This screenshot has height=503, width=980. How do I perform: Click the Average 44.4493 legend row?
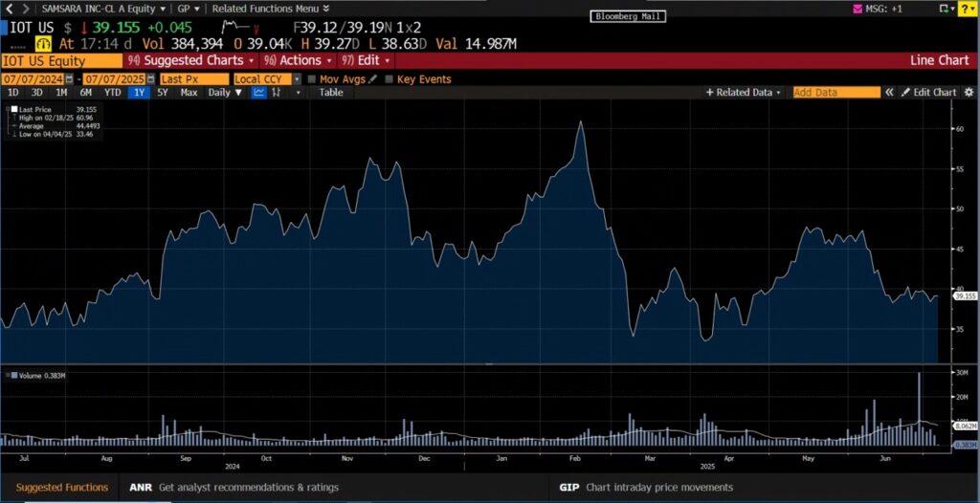[56, 125]
